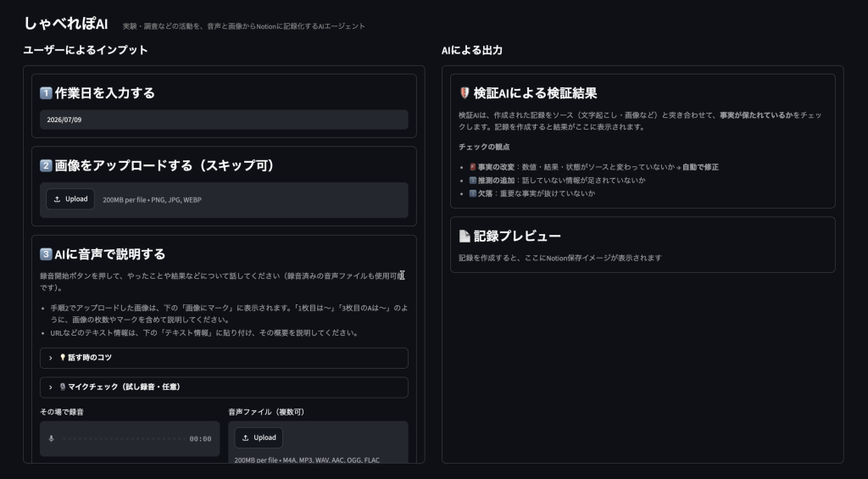Click the step 1 number badge
This screenshot has height=479, width=868.
pyautogui.click(x=46, y=93)
